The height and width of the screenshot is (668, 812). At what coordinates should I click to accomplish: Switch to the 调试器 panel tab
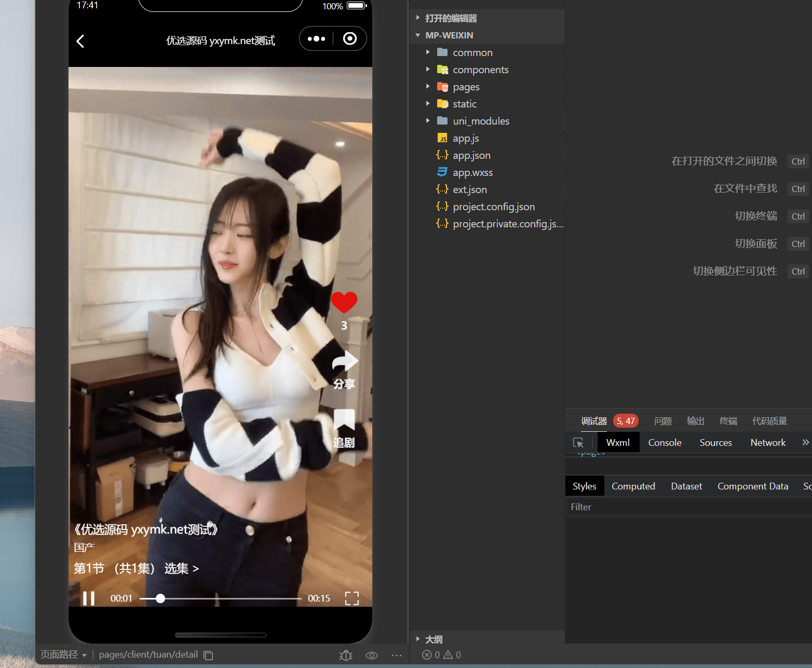click(594, 421)
